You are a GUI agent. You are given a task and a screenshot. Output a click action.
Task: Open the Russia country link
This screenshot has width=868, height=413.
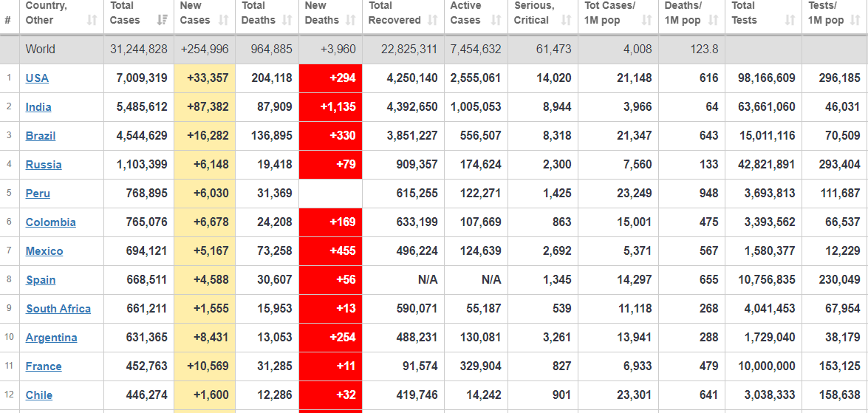coord(44,165)
